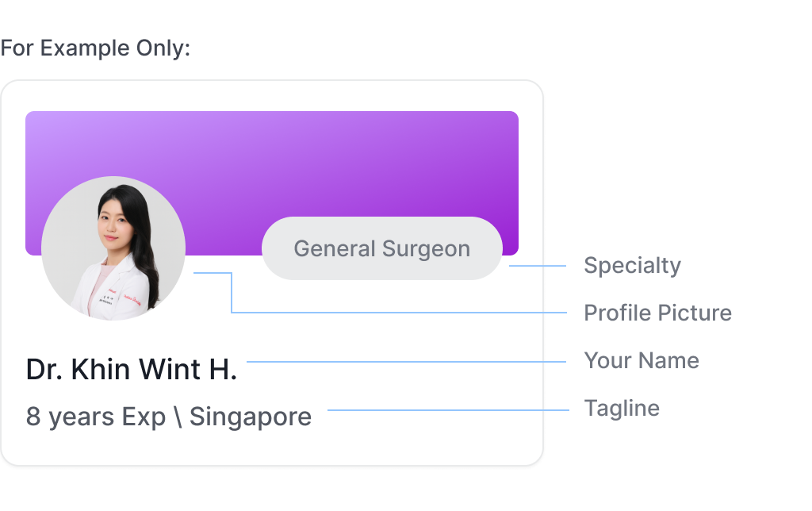Click the "For Example Only:" heading

[95, 48]
